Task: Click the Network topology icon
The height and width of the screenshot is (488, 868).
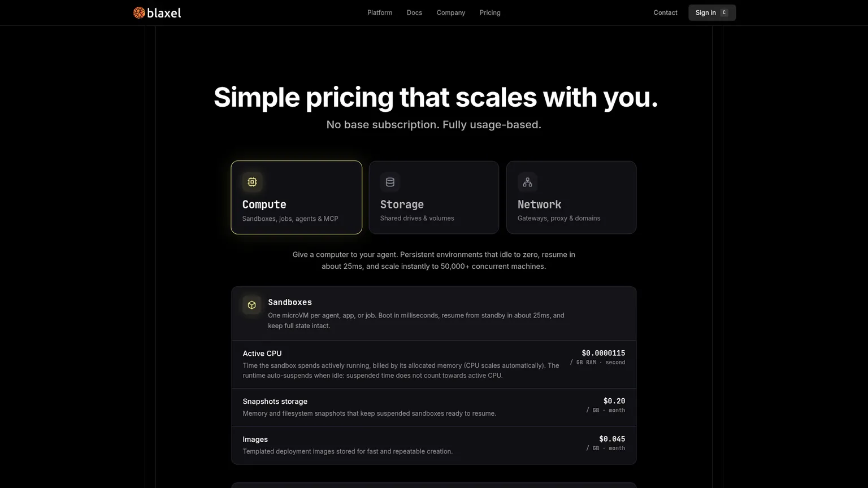Action: (x=527, y=182)
